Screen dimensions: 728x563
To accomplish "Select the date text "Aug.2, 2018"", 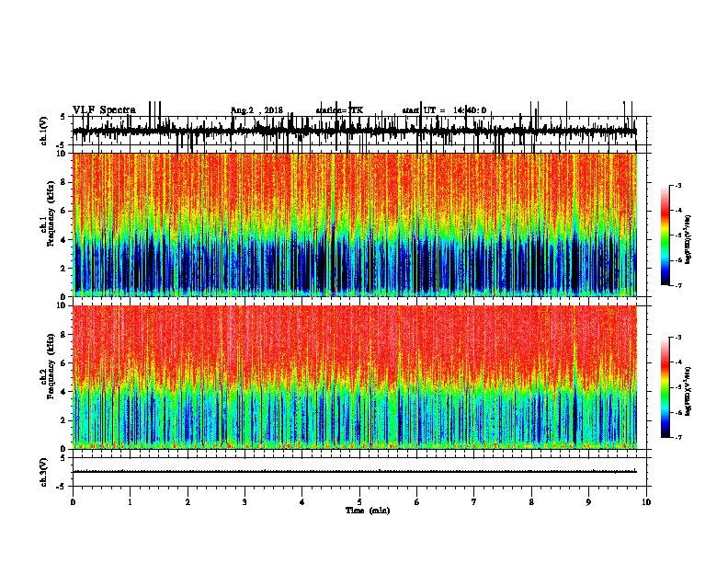I will (256, 110).
